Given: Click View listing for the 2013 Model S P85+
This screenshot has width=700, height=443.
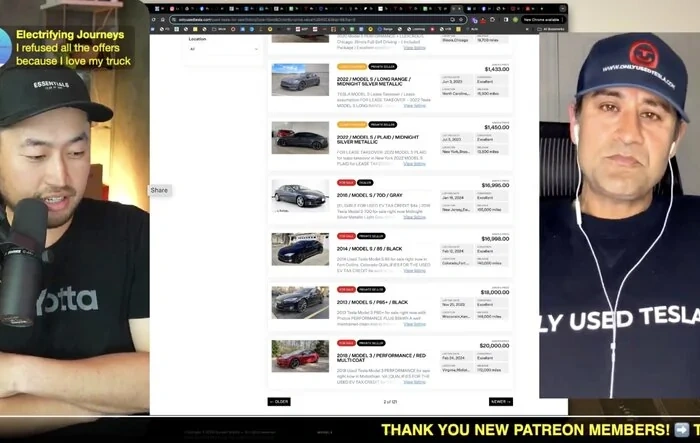Looking at the screenshot, I should coord(414,324).
